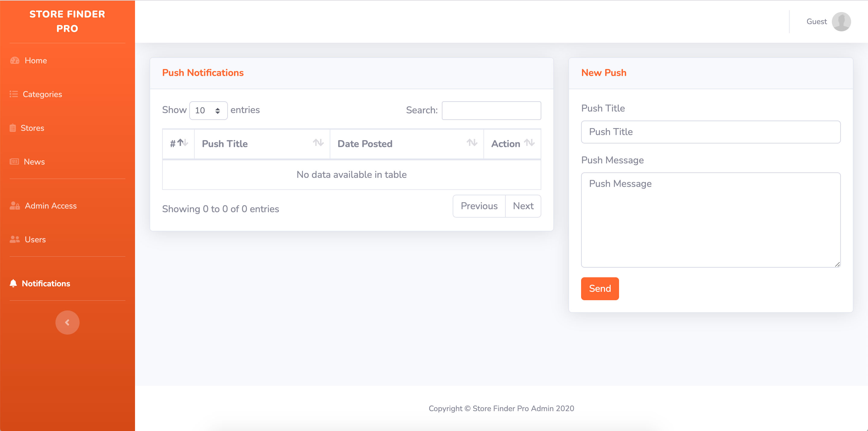Screen dimensions: 868x431
Task: Click the Users group icon
Action: tap(14, 240)
